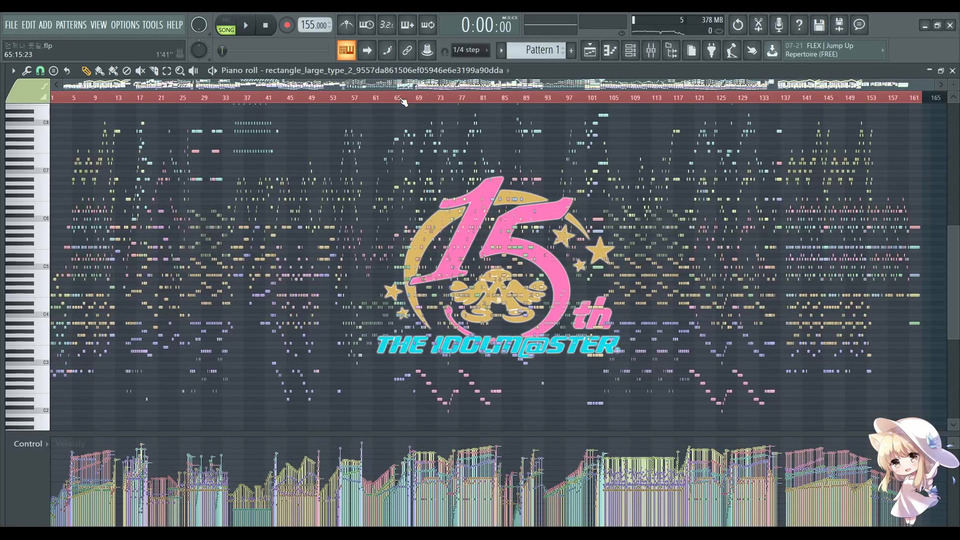Add a new pattern with plus button

pos(571,50)
